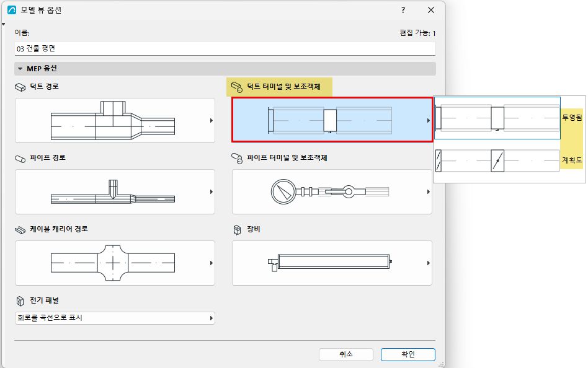Click the 취소 button
Screen dimensions: 588x368
[x=345, y=354]
